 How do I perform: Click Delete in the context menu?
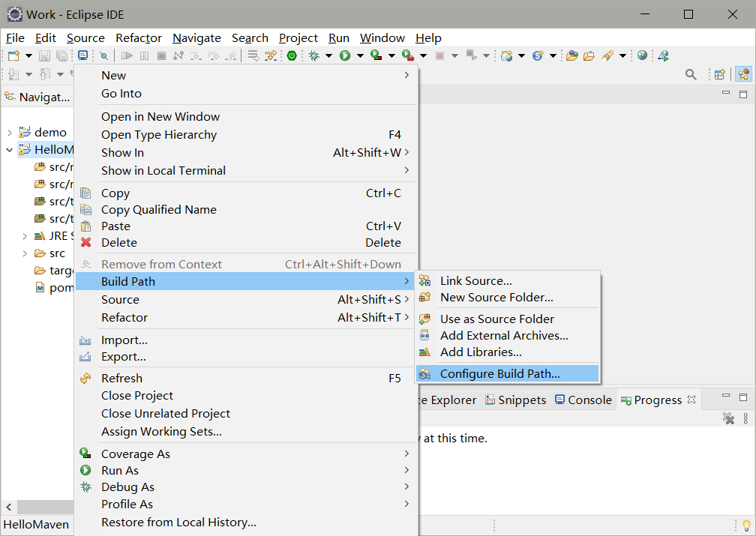pyautogui.click(x=246, y=242)
